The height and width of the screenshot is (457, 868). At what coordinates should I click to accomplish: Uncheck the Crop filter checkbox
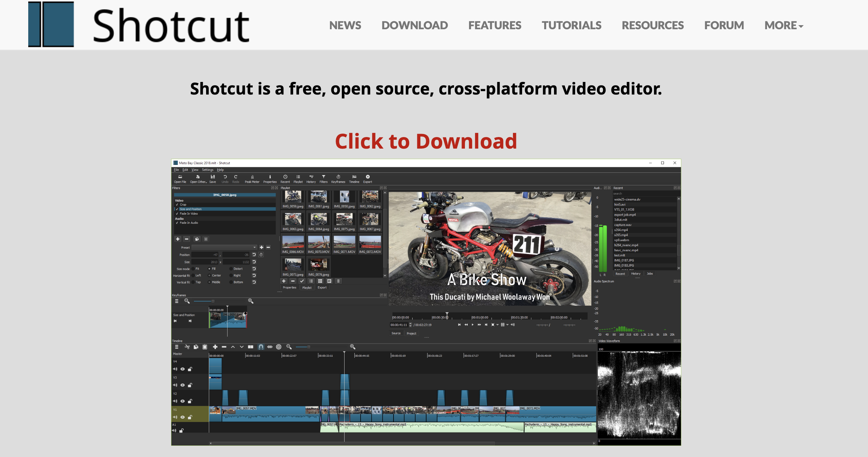tap(177, 205)
